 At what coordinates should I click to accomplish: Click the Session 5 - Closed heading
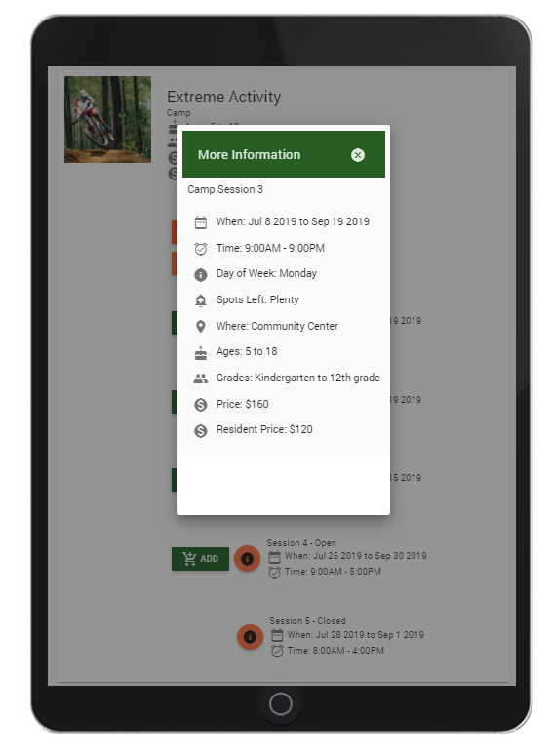307,621
